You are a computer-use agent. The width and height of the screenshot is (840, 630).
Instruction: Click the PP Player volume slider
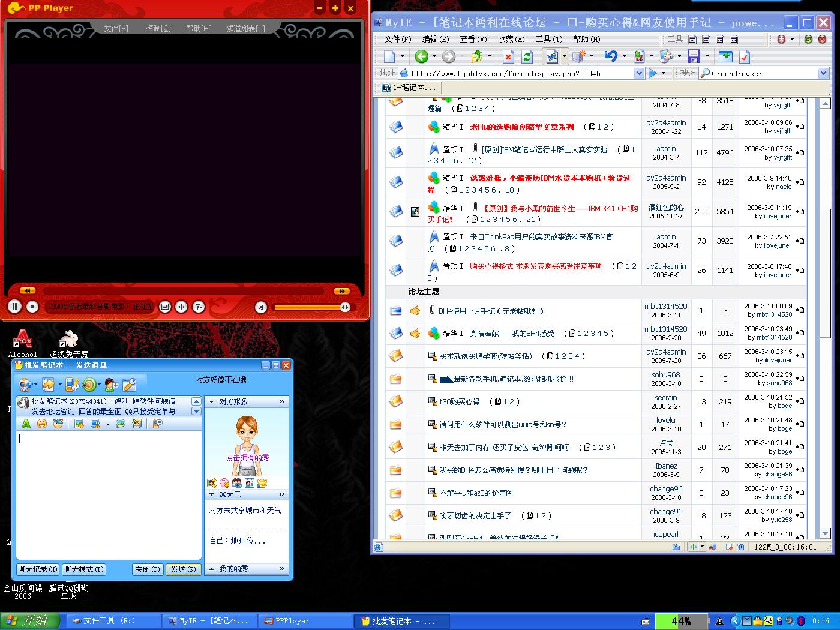309,307
